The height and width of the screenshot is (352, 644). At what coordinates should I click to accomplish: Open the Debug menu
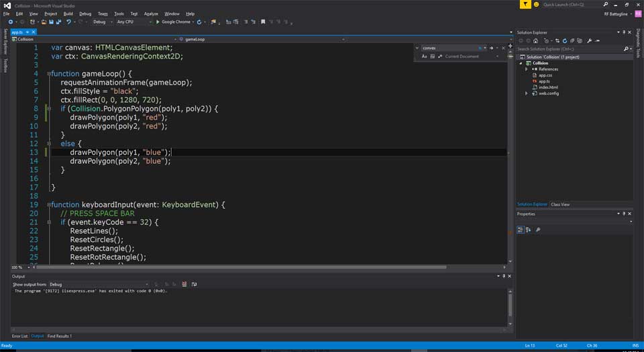tap(85, 14)
